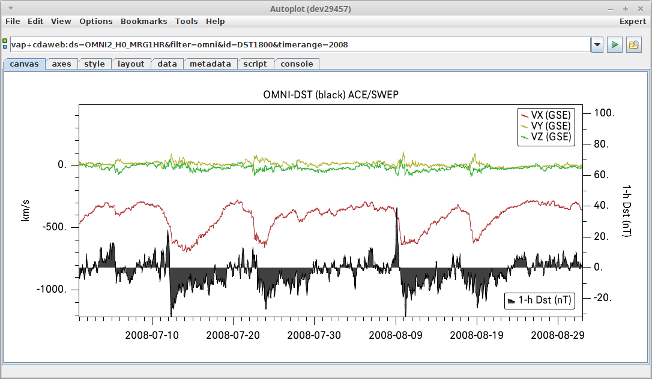Switch to the metadata tab
652x379 pixels.
(x=210, y=64)
